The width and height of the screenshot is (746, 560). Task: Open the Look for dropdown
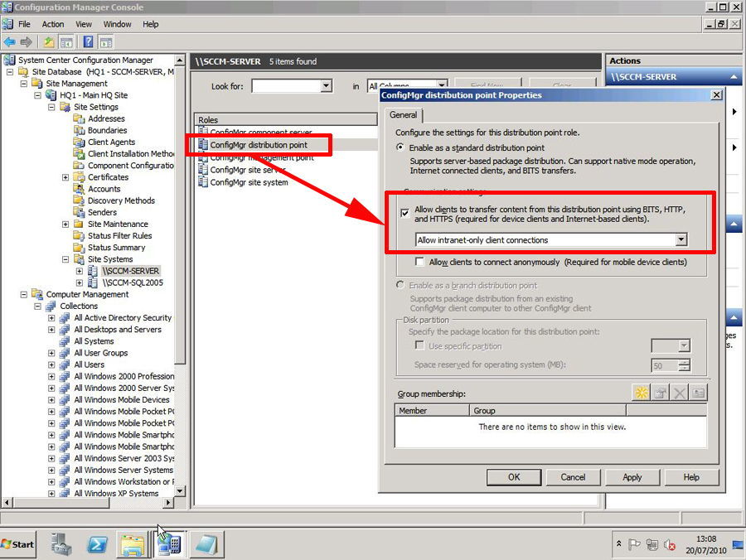pos(326,86)
